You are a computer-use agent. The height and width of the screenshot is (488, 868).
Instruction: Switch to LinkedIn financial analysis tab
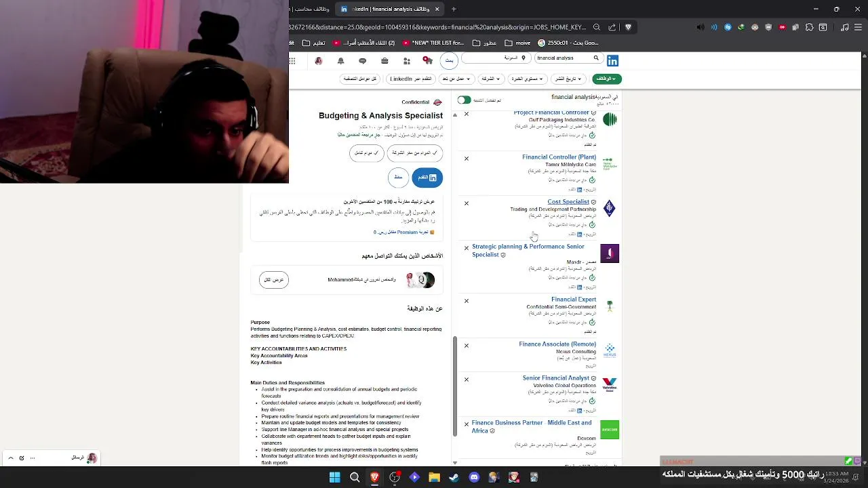coord(390,9)
